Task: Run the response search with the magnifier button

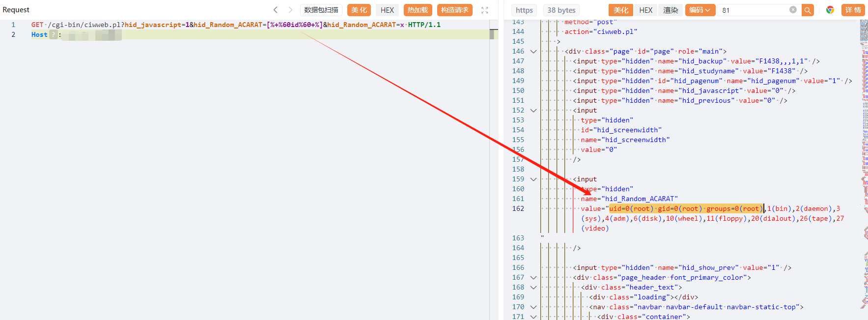Action: coord(808,10)
